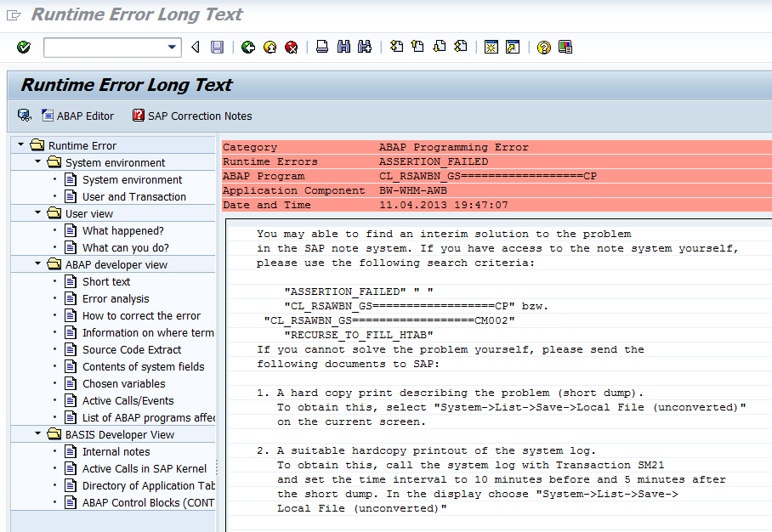Click the green Back arrow icon
Viewport: 772px width, 532px height.
pos(248,48)
